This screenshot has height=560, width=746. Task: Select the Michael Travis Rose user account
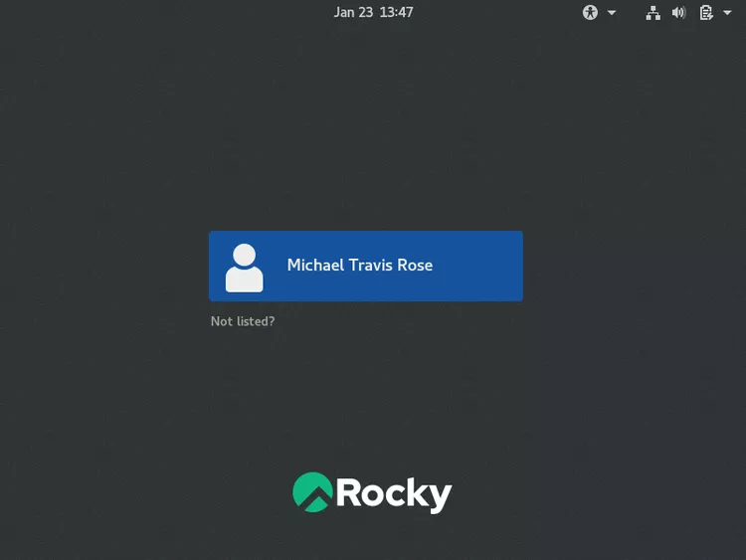click(365, 266)
